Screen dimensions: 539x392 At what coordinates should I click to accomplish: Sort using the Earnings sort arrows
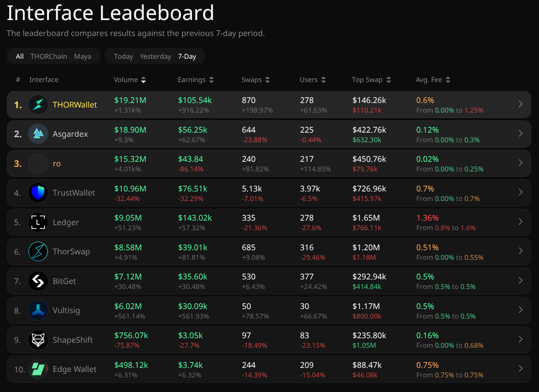(x=211, y=80)
